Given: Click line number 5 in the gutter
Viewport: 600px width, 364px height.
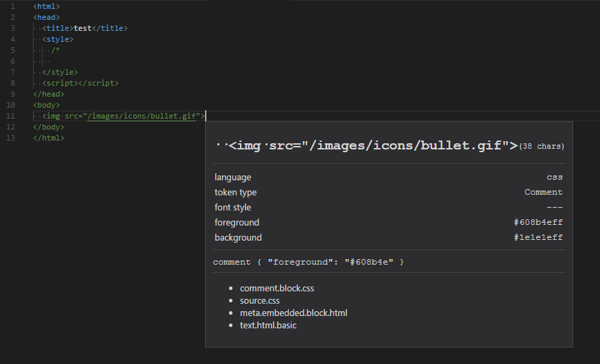Looking at the screenshot, I should [x=12, y=50].
